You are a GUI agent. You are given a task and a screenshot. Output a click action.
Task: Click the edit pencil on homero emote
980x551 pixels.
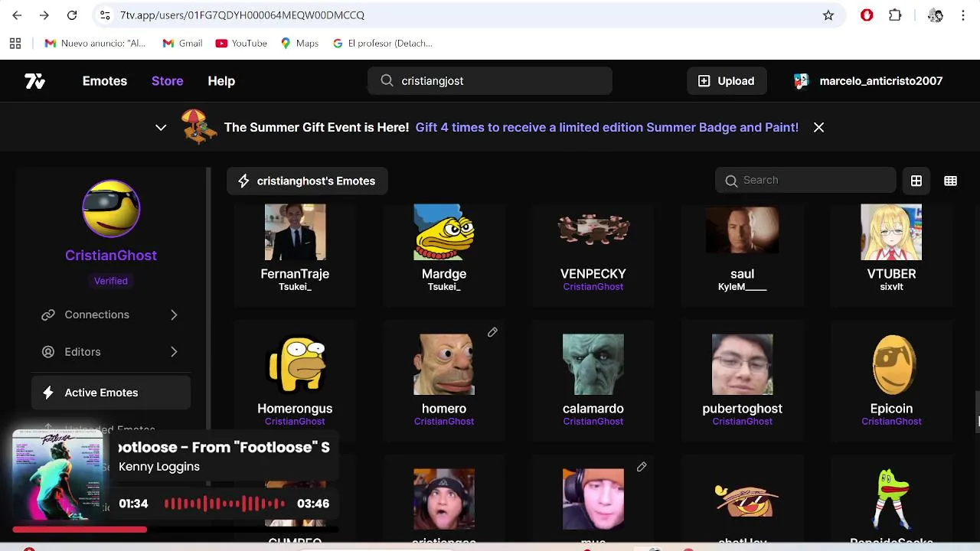click(x=492, y=332)
